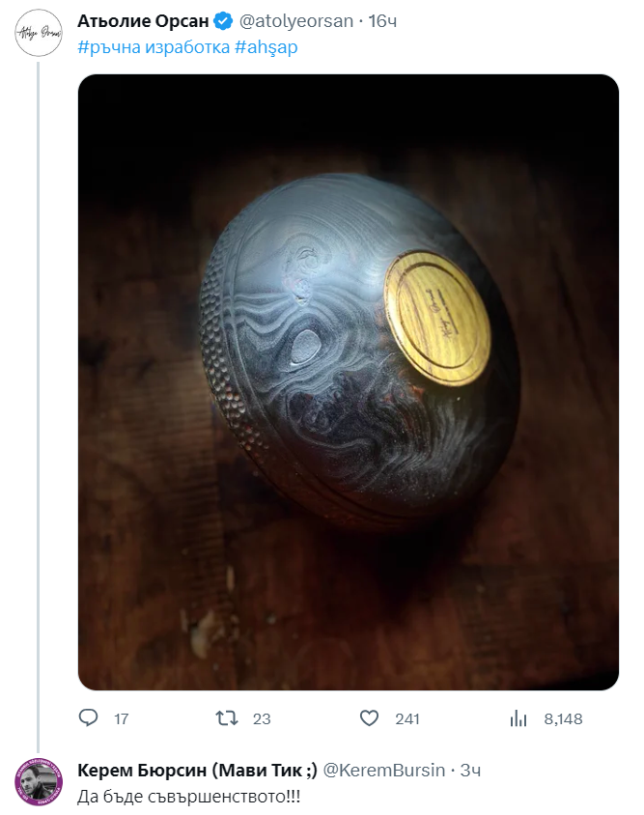Like the post with the heart icon
This screenshot has height=815, width=644.
(x=368, y=718)
